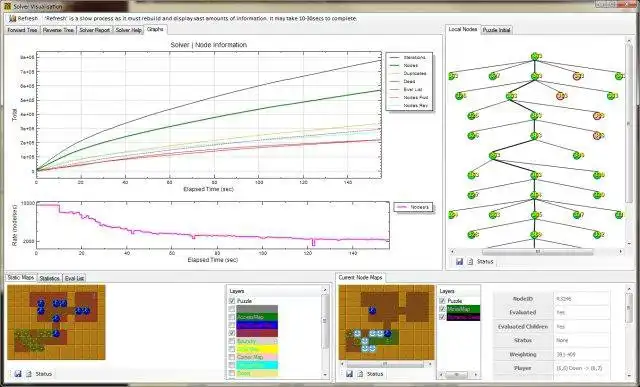Viewport: 640px width, 387px height.
Task: Click the Static Maps puzzle thumbnail
Action: pyautogui.click(x=56, y=322)
